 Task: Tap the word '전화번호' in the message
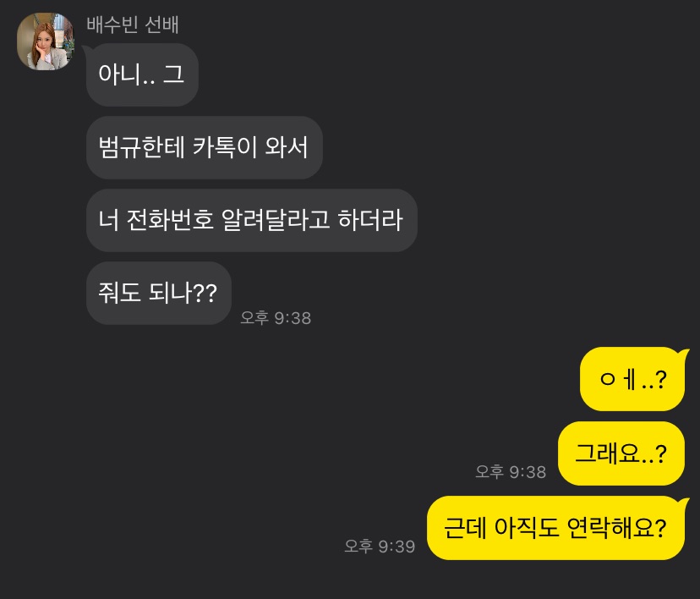(170, 220)
